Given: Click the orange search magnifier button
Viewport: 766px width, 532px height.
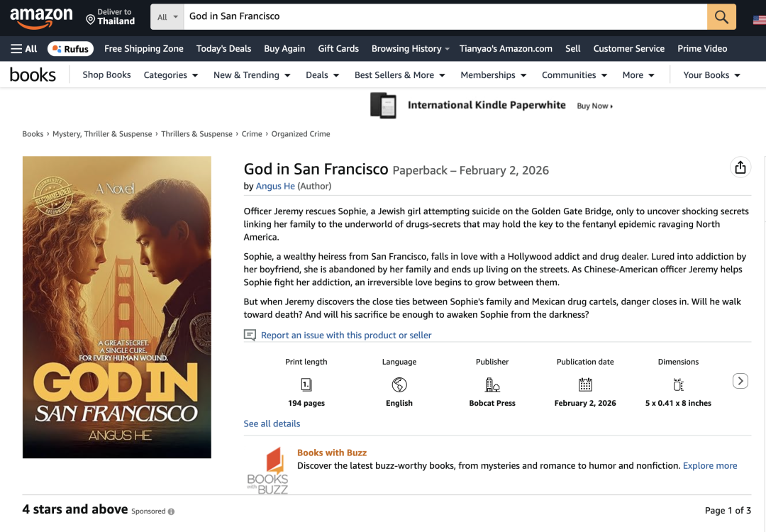Looking at the screenshot, I should 721,17.
